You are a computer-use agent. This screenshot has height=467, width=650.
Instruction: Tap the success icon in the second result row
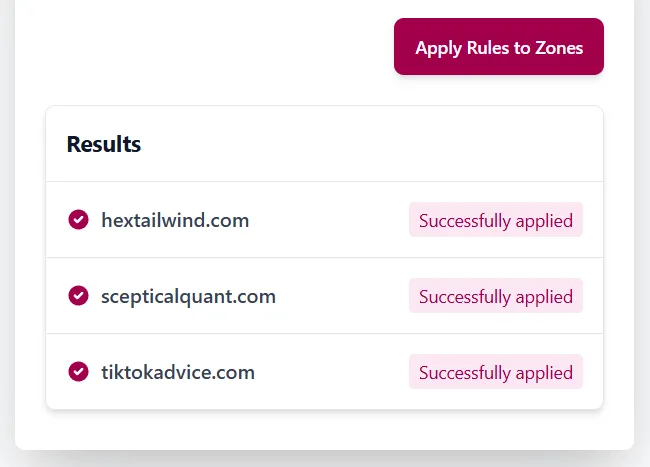78,296
